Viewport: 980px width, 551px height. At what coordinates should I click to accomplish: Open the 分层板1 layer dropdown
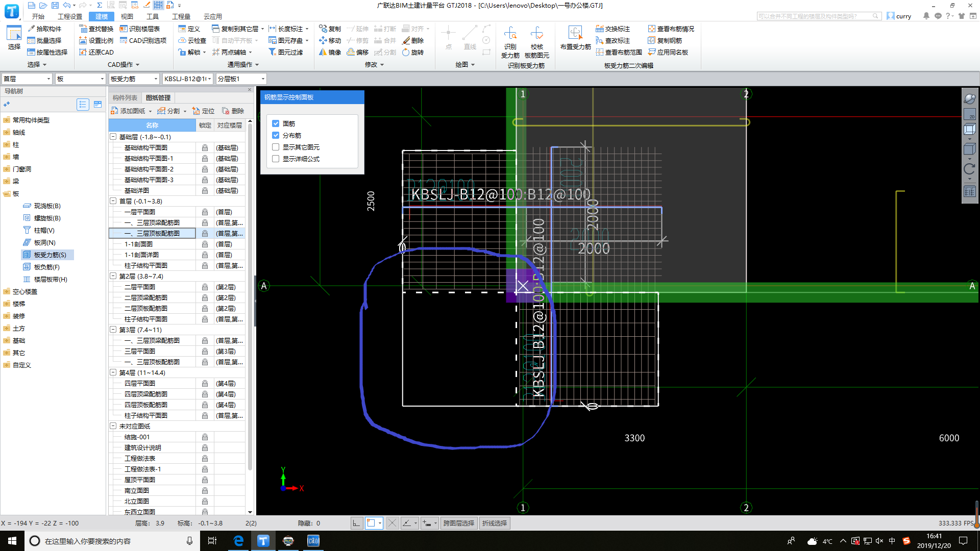click(x=241, y=79)
